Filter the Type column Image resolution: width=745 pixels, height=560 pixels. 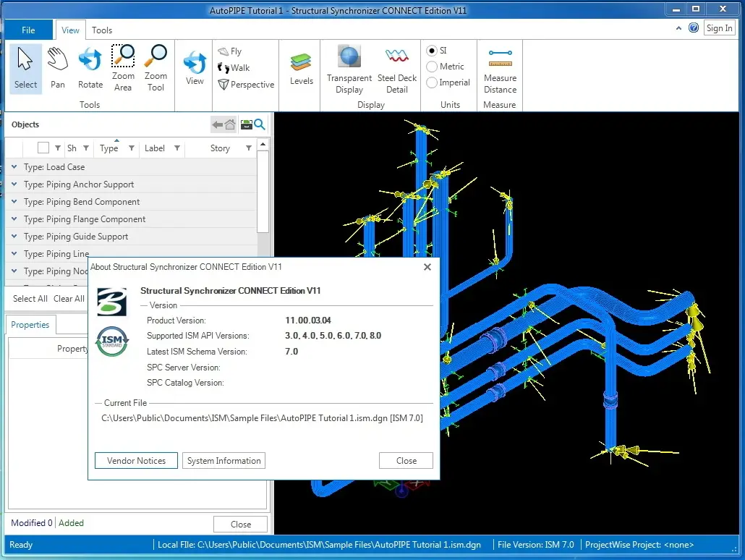click(132, 148)
